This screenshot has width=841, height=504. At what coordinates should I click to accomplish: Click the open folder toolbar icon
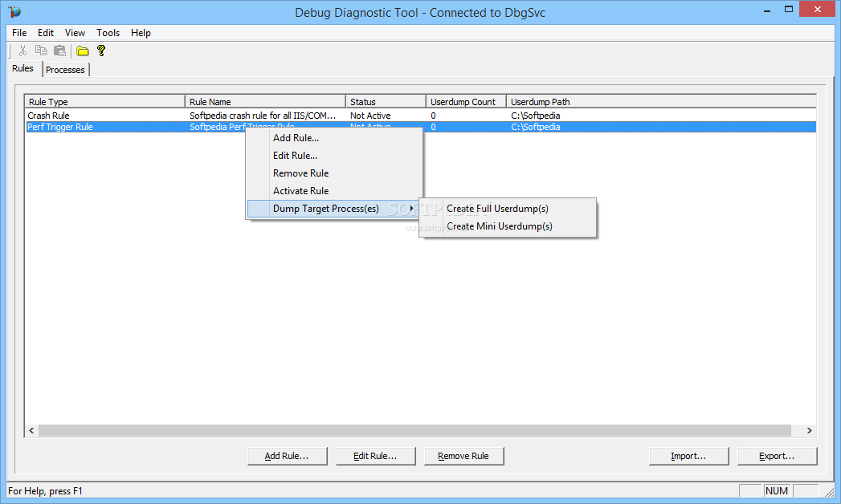pyautogui.click(x=82, y=51)
